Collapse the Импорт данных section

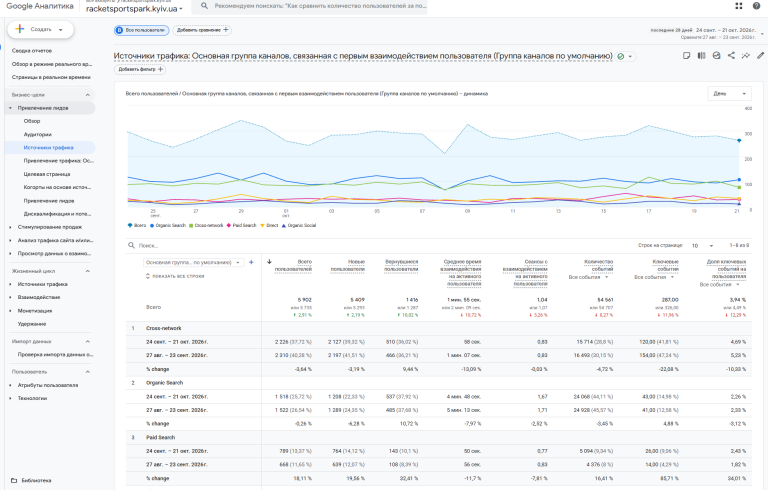(x=88, y=341)
